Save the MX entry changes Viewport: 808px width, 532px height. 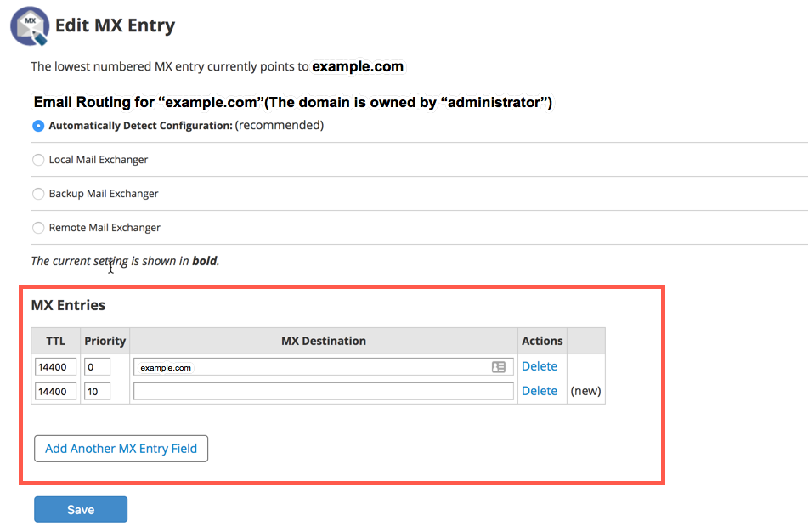click(x=81, y=510)
